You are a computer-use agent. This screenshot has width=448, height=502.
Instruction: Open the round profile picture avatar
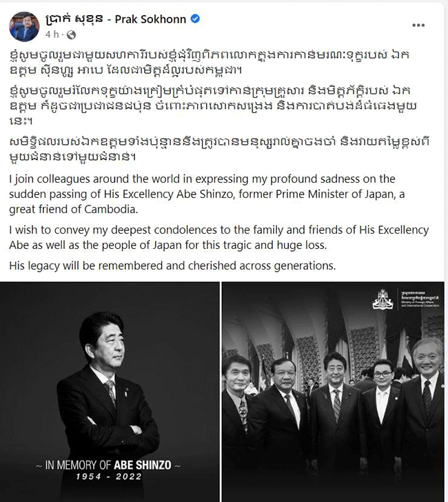point(24,27)
